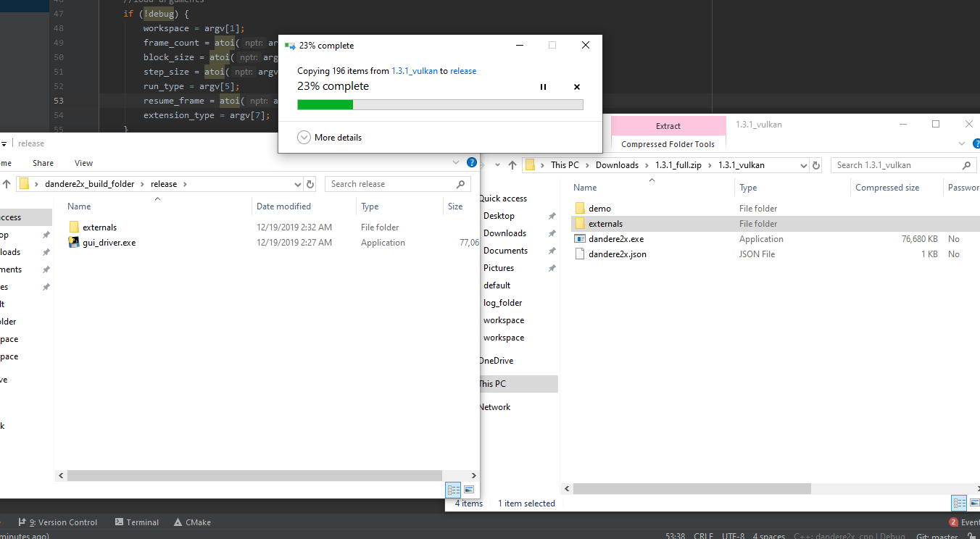980x539 pixels.
Task: Pause the file copy operation
Action: (543, 86)
